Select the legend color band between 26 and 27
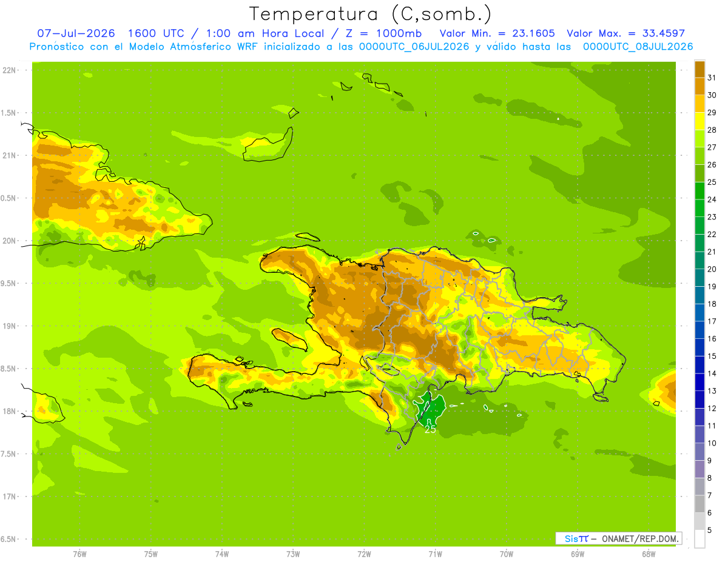This screenshot has height=562, width=728. click(699, 156)
